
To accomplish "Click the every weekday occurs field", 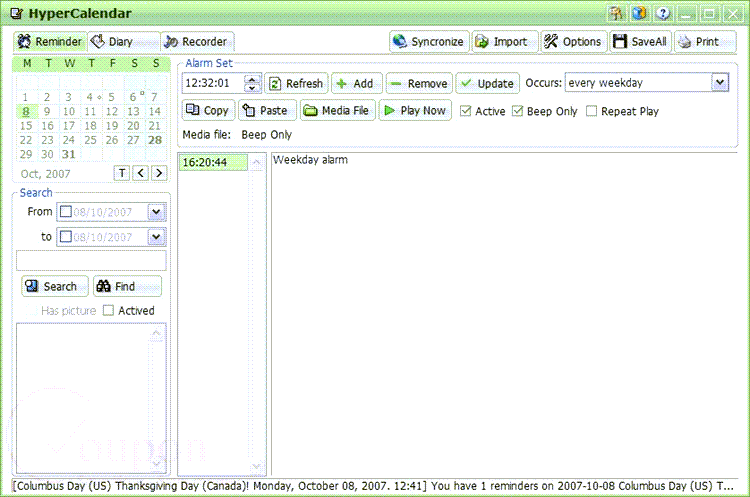I will point(639,83).
